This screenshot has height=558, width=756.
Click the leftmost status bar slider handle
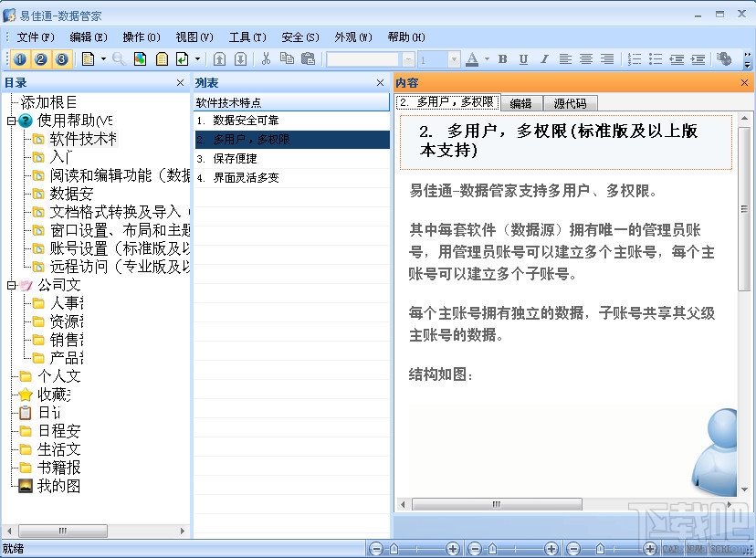(394, 549)
